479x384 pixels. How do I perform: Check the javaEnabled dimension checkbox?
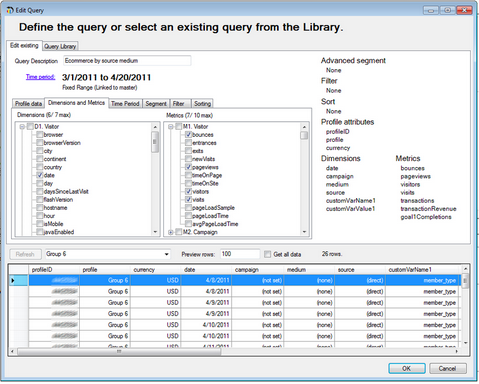40,232
